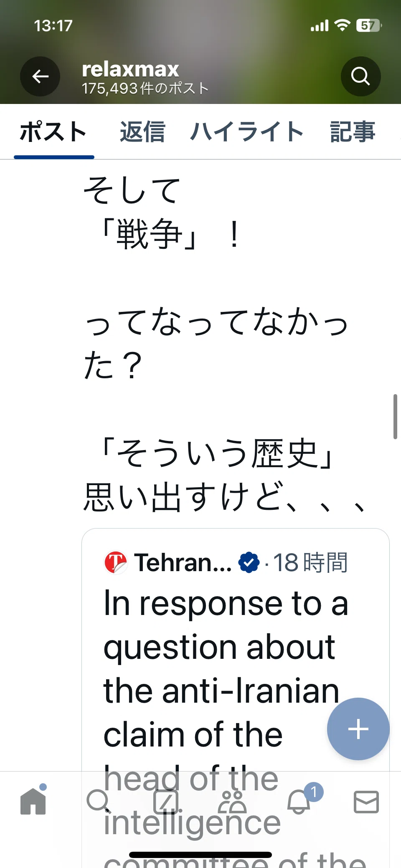The height and width of the screenshot is (868, 401).
Task: Open search on the relaxmax profile
Action: pos(360,76)
